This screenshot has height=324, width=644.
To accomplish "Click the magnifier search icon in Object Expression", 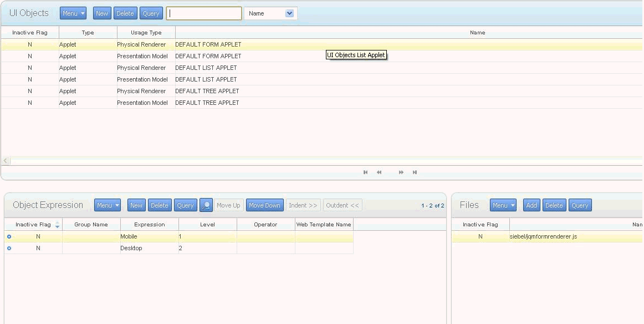I will [x=206, y=205].
